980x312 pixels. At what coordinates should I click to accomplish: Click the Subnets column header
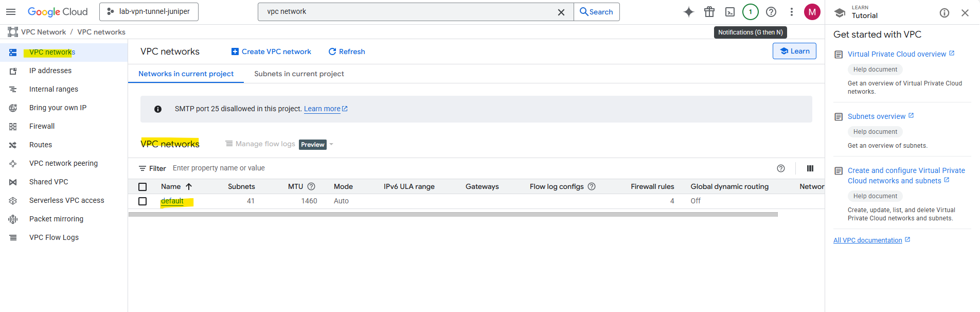241,186
